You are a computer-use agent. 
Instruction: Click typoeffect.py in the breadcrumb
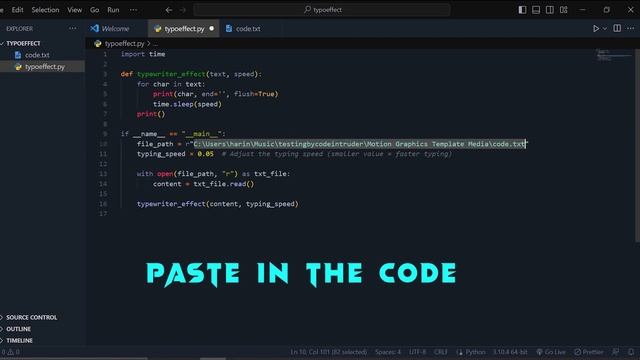(124, 43)
